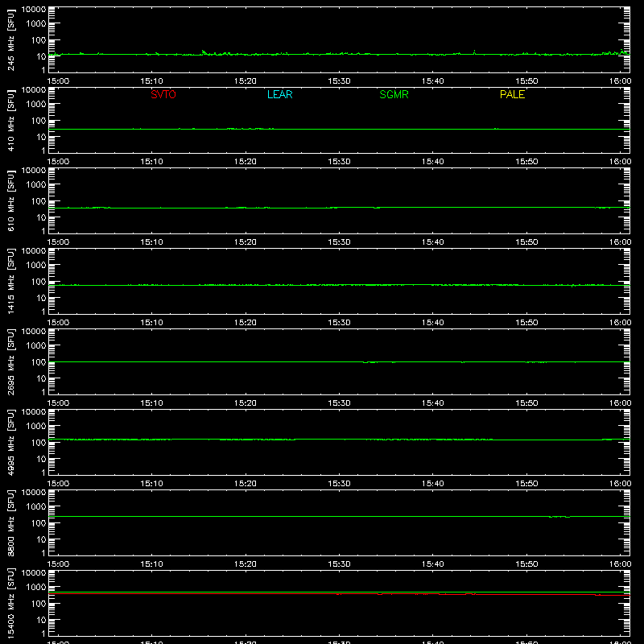Click the 245 MHz [SFU] axis label
Viewport: 644px width, 644px height.
11,39
